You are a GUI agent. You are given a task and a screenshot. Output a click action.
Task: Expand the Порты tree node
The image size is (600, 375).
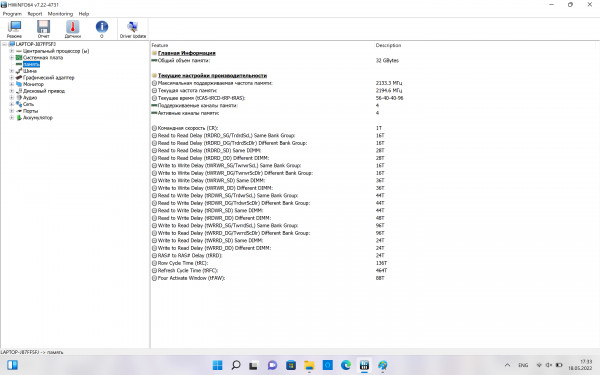click(x=11, y=111)
